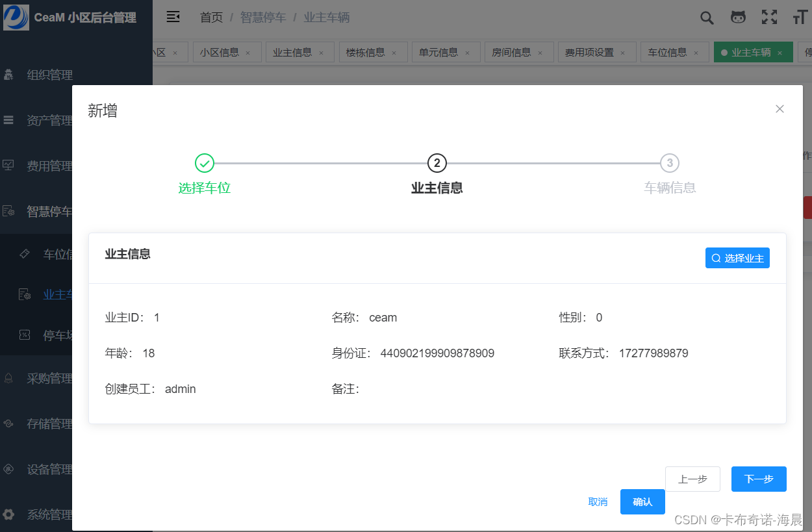
Task: Click the 组织管理 sidebar icon
Action: coord(8,75)
